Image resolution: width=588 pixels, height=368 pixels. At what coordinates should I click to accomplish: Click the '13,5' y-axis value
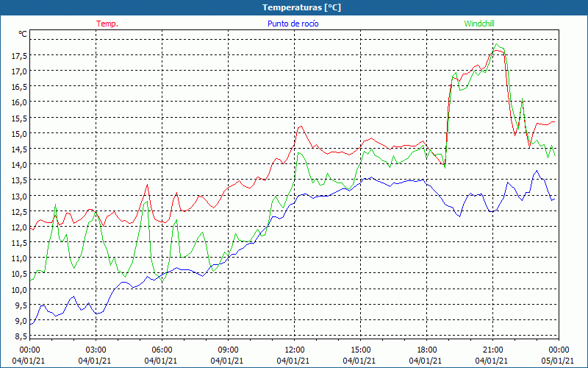(x=20, y=180)
